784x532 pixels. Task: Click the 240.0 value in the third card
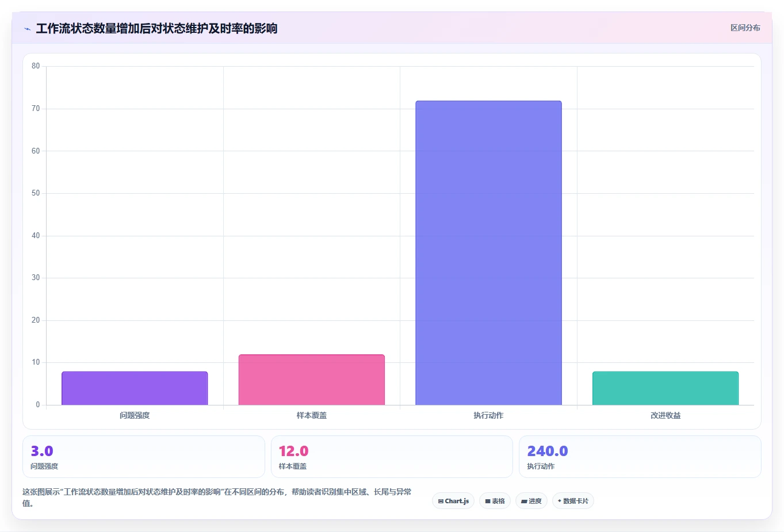click(x=548, y=451)
